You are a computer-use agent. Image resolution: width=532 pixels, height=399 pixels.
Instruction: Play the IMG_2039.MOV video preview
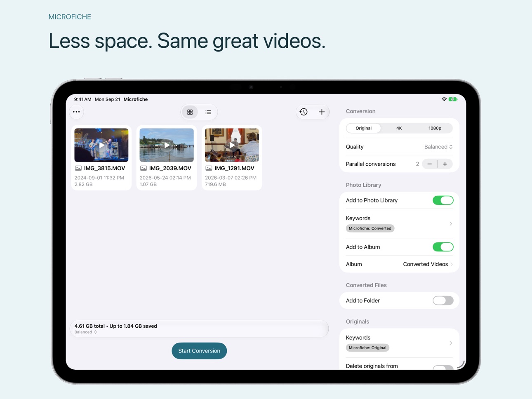pos(167,145)
